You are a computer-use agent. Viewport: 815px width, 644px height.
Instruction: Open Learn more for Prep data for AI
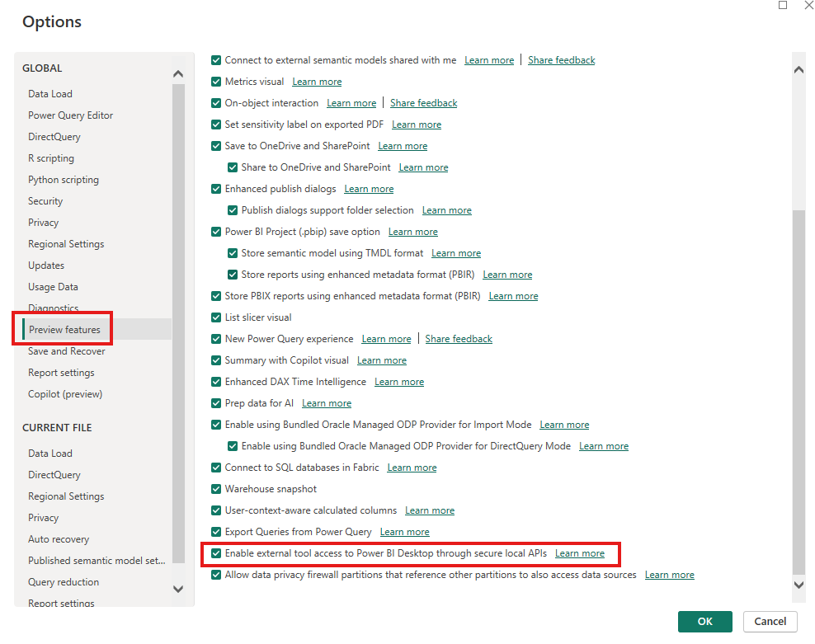coord(327,403)
